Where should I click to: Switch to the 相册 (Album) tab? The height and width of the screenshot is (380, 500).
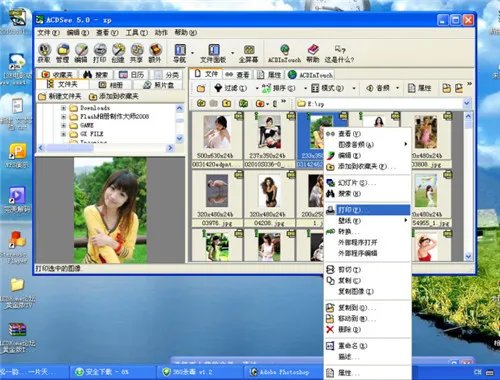(111, 85)
